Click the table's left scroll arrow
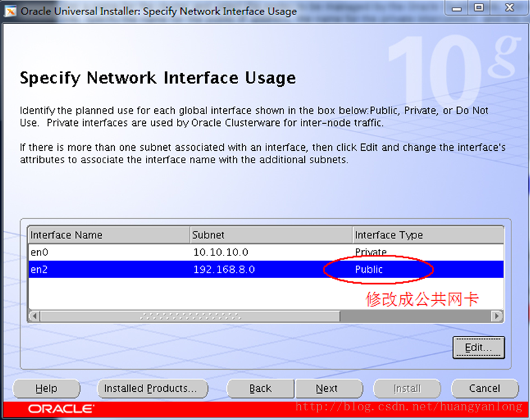 coord(34,316)
